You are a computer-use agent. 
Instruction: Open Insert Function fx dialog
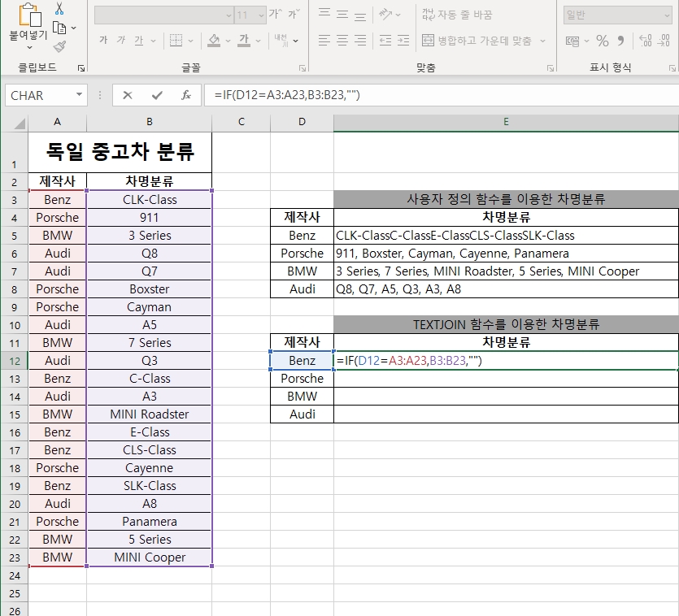point(186,95)
